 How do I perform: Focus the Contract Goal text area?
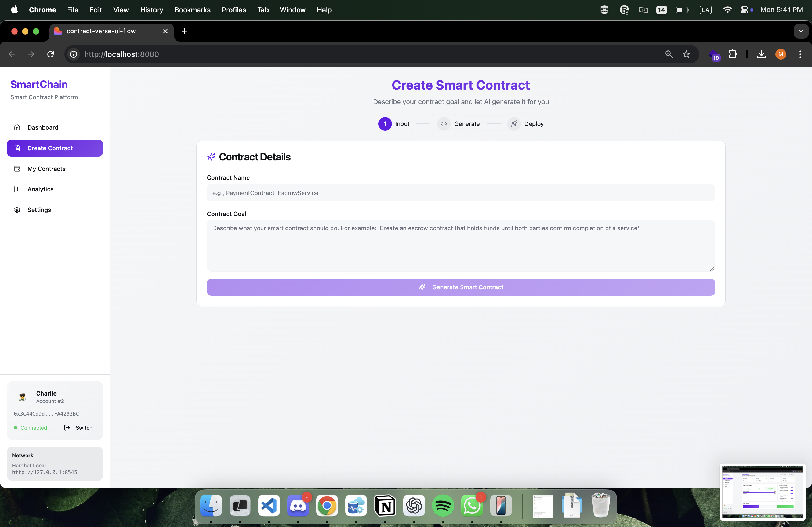point(461,246)
